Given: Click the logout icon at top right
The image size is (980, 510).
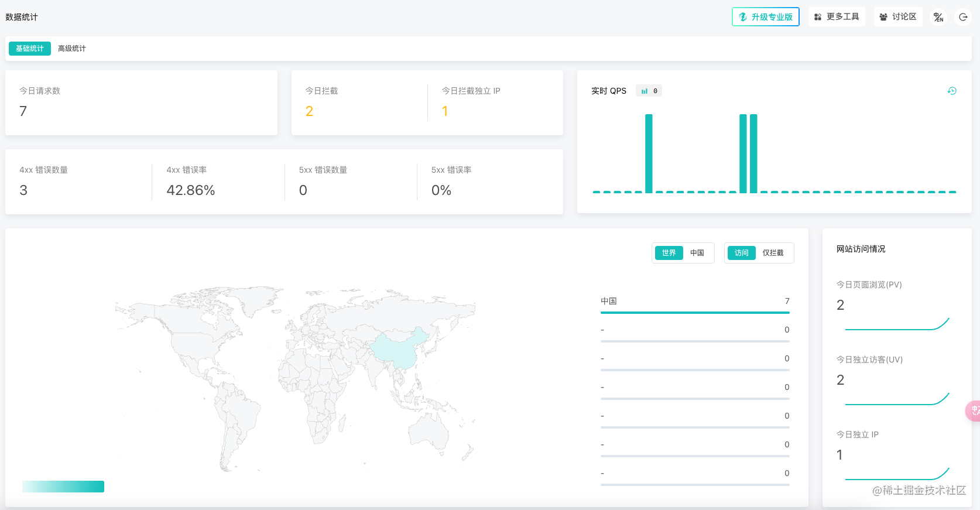Looking at the screenshot, I should [x=963, y=17].
